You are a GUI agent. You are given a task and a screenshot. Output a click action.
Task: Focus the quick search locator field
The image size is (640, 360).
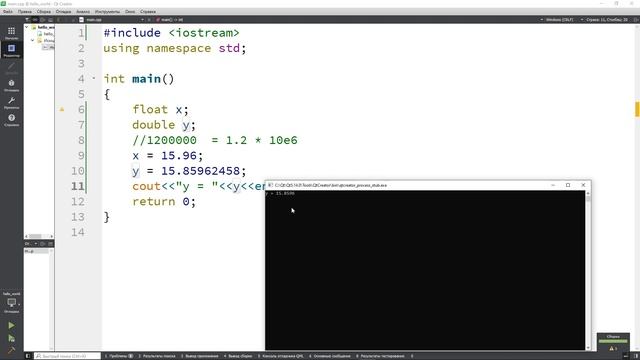coord(67,356)
